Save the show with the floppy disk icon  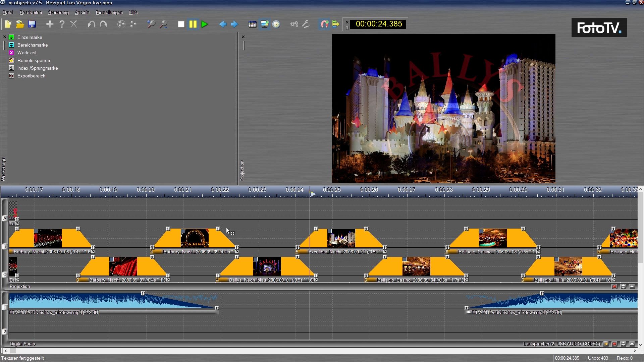32,24
